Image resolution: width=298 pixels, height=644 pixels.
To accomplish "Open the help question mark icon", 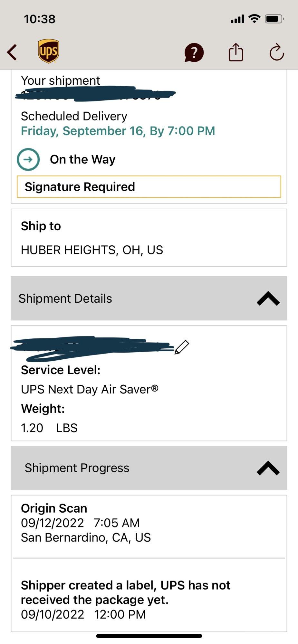I will (194, 52).
